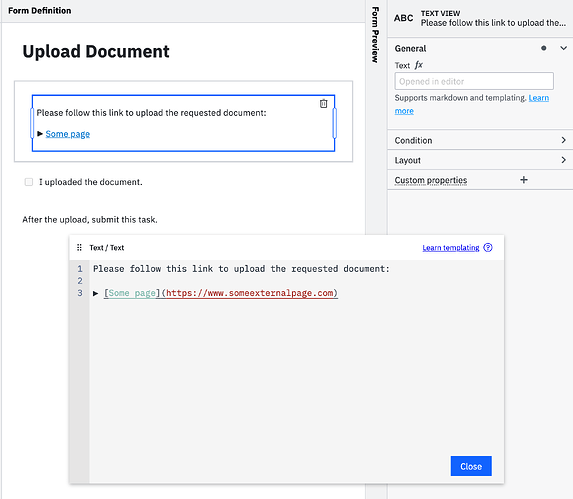Screen dimensions: 573x499
Task: Click the right resize handle of text field
Action: pos(334,123)
